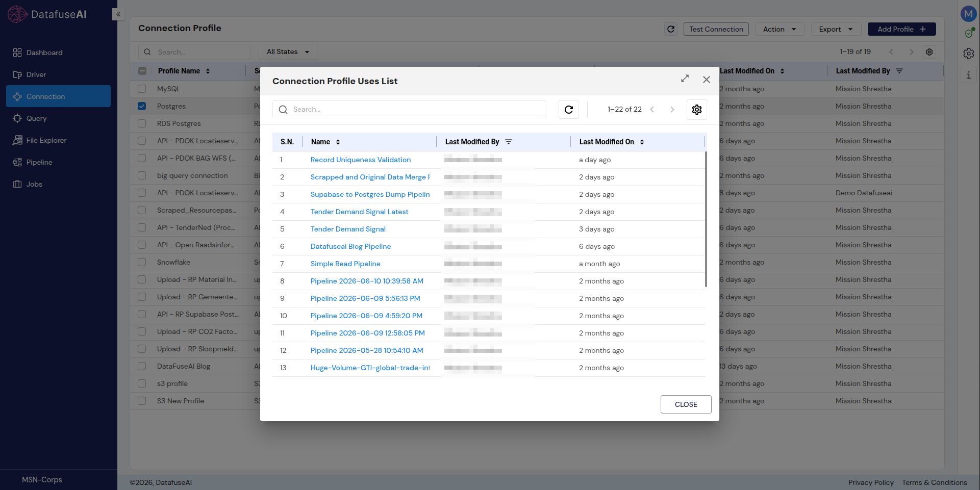Open the Action dropdown
This screenshot has width=980, height=490.
point(780,29)
